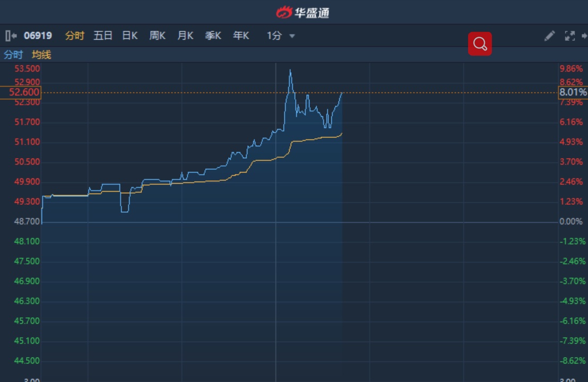Select the 周K weekly chart tab

coord(158,36)
